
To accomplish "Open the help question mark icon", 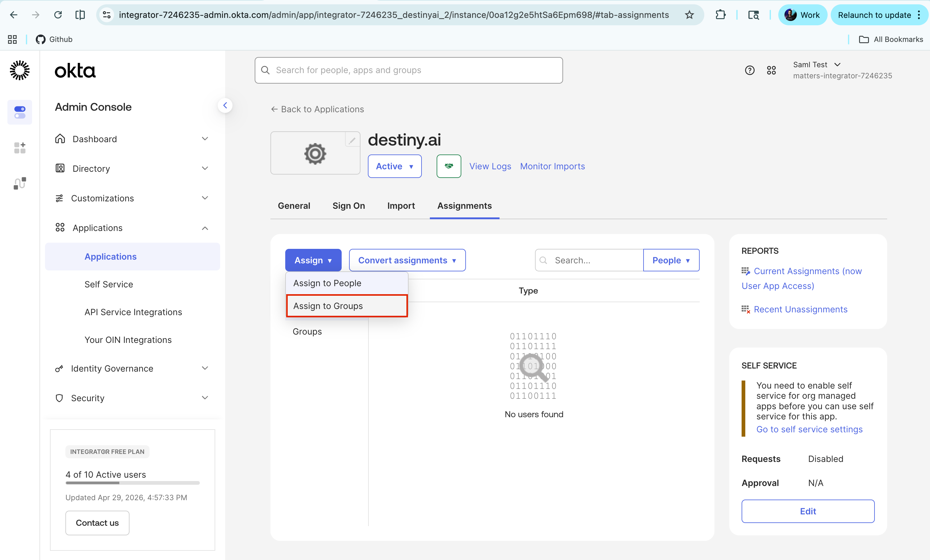I will tap(750, 70).
